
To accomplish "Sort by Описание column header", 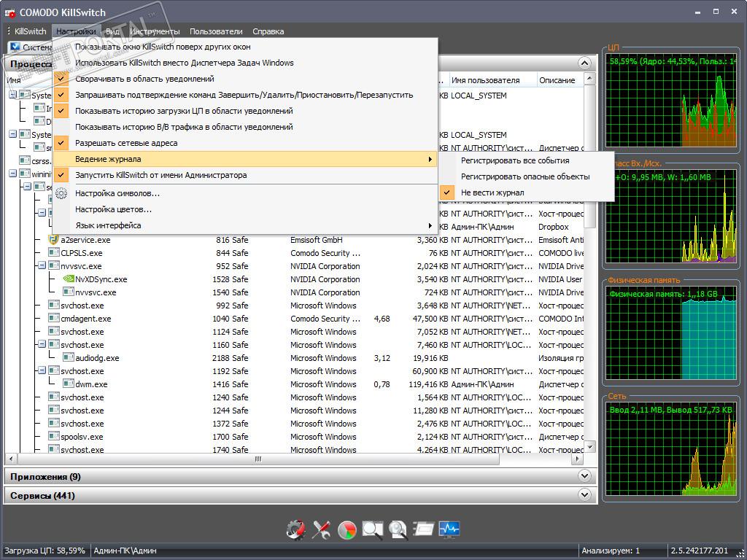I will click(560, 80).
